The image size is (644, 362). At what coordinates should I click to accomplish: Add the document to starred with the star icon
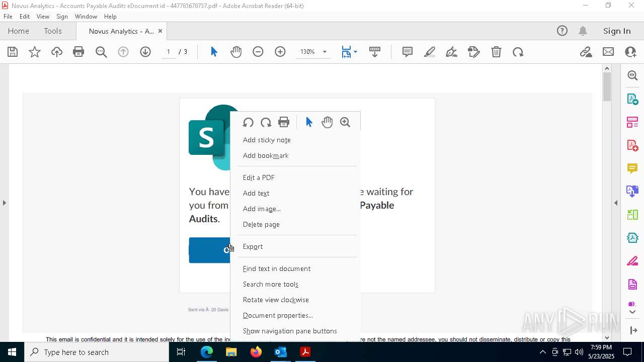pyautogui.click(x=35, y=52)
